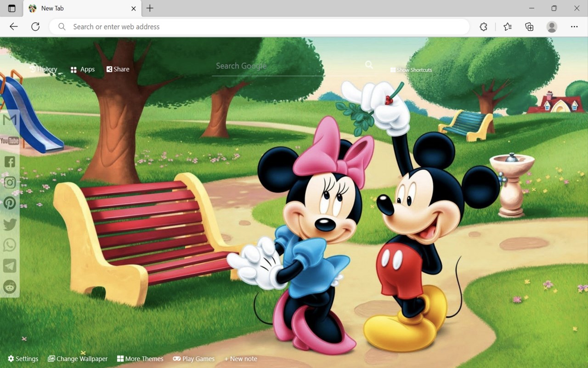Image resolution: width=588 pixels, height=368 pixels.
Task: Open More Themes
Action: click(x=140, y=359)
